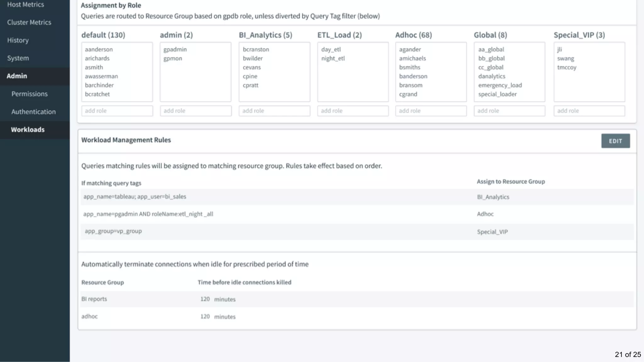Go to History page
This screenshot has width=644, height=362.
pyautogui.click(x=18, y=40)
